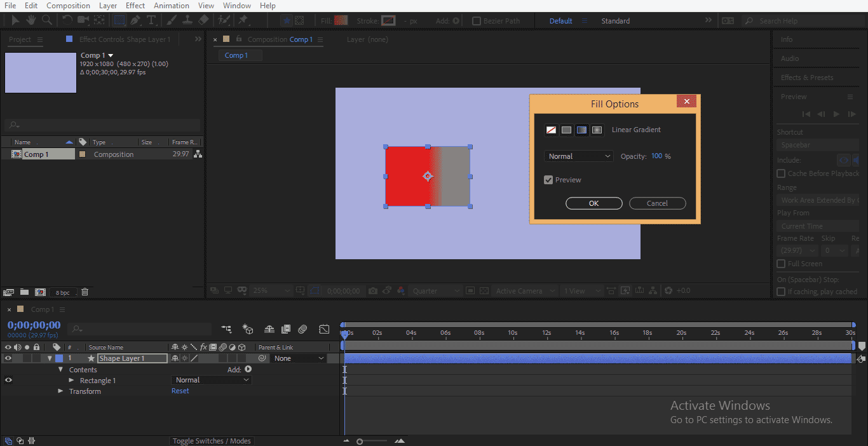Select Solid Color fill type
The width and height of the screenshot is (868, 446).
tap(566, 130)
